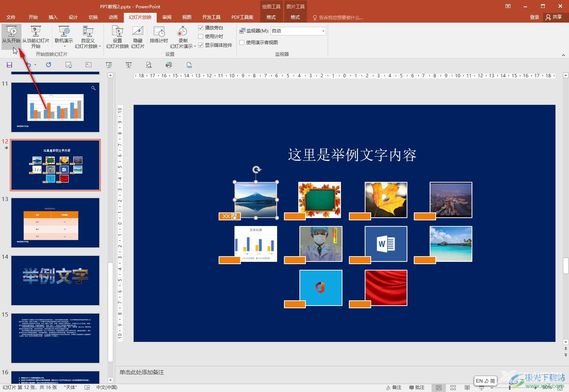
Task: Toggle Notes pane (备注) in status bar
Action: tap(394, 387)
